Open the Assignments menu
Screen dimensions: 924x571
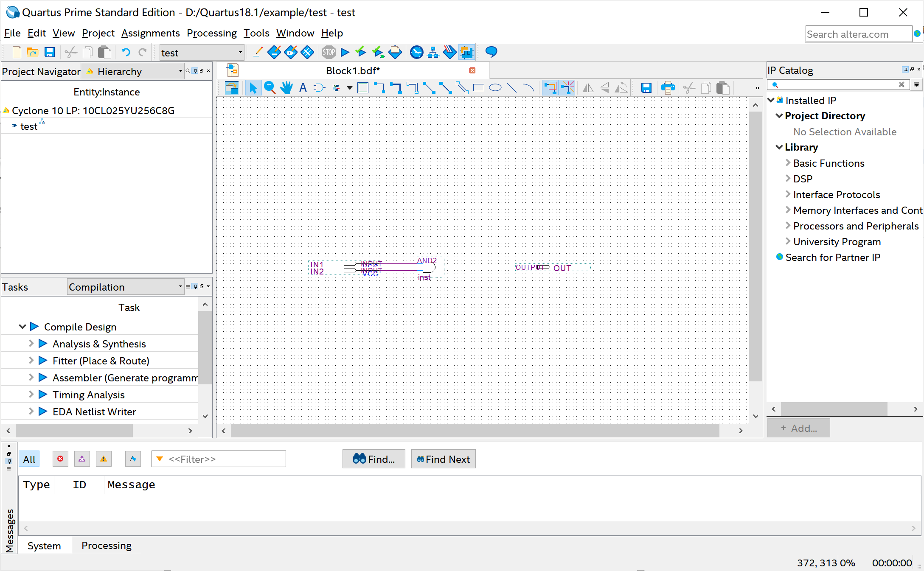[x=150, y=33]
